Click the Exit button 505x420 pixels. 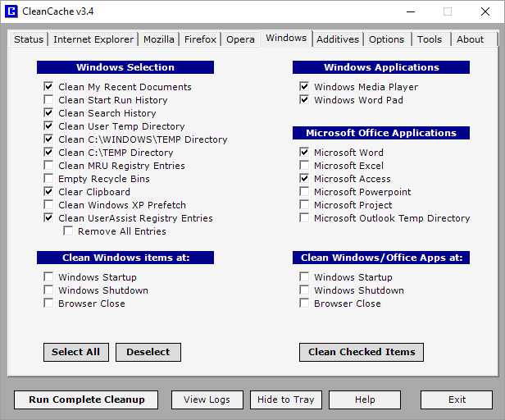pyautogui.click(x=457, y=399)
